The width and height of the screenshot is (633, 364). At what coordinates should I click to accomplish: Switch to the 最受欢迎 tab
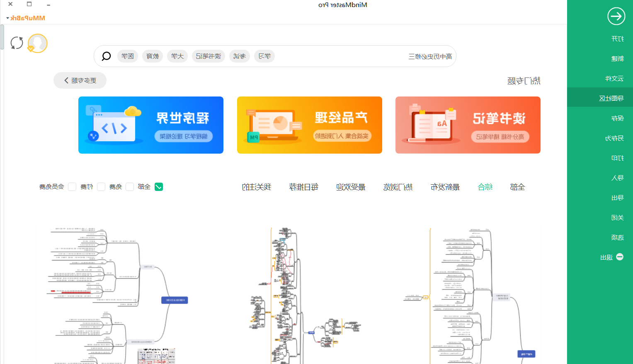click(x=351, y=187)
